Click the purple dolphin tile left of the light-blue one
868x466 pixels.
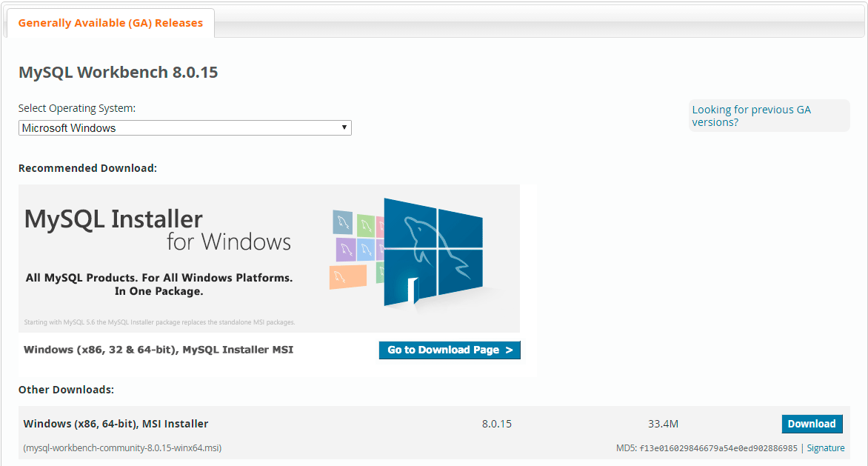346,249
